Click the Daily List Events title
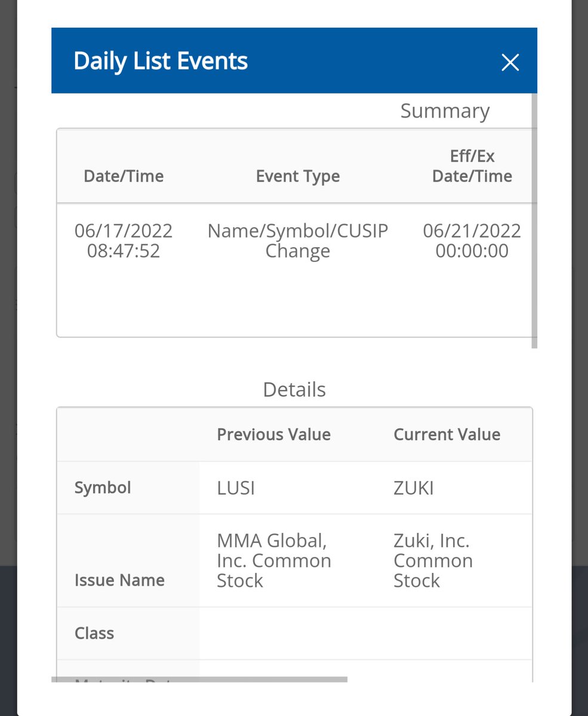Screen dimensions: 588x716 161,61
